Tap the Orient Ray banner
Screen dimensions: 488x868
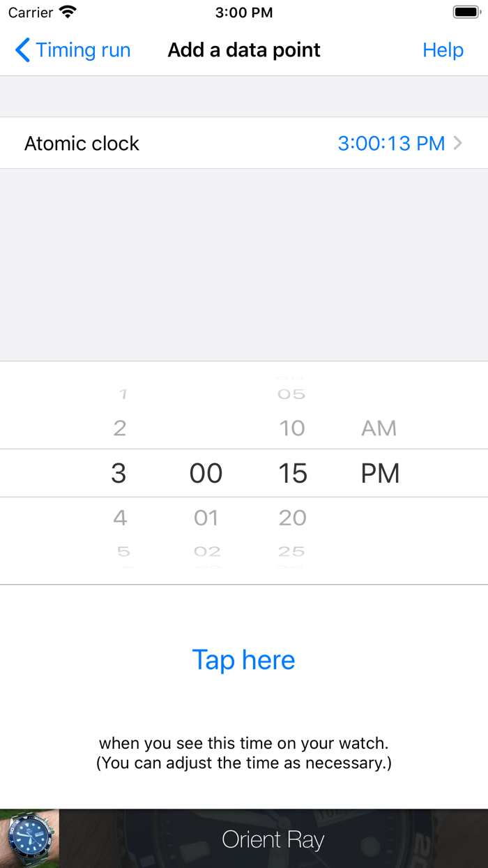coord(273,840)
